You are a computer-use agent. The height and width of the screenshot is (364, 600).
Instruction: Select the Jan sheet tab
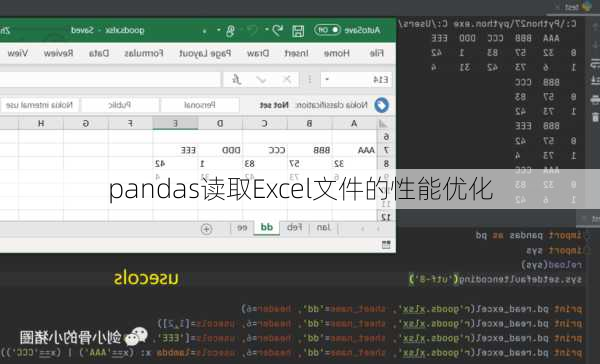coord(324,228)
